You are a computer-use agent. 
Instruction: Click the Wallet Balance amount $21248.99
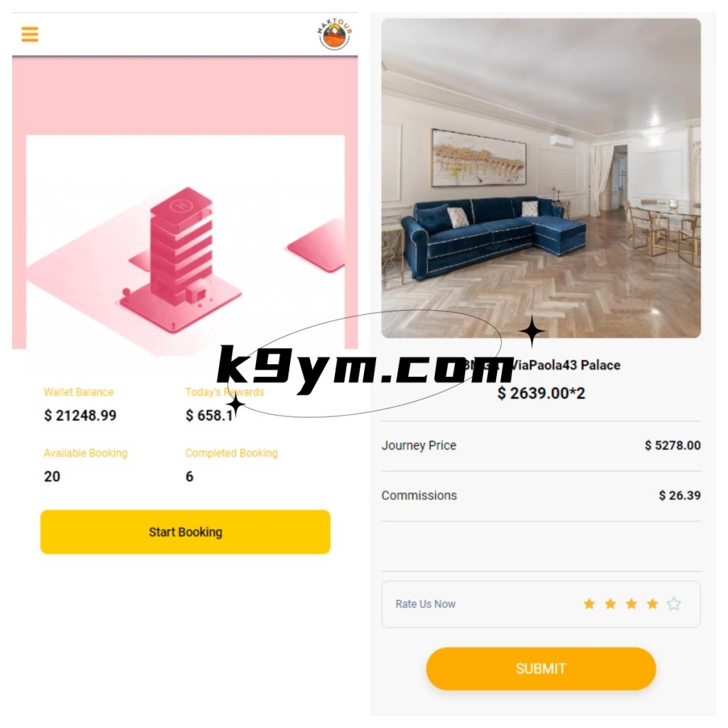click(80, 415)
